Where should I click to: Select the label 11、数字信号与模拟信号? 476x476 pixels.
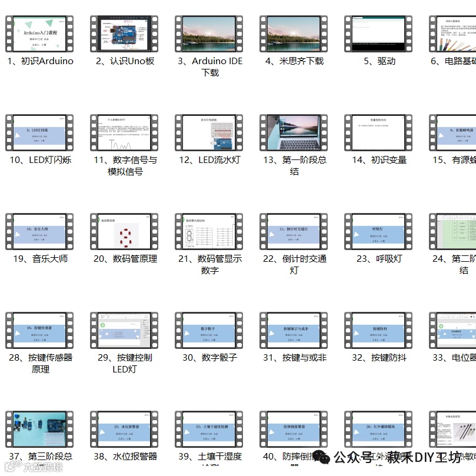[x=125, y=166]
